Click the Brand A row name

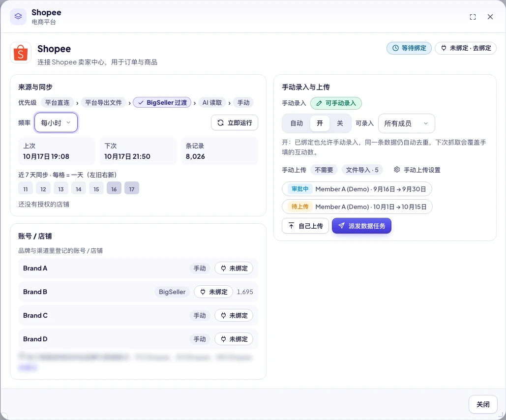tap(35, 268)
